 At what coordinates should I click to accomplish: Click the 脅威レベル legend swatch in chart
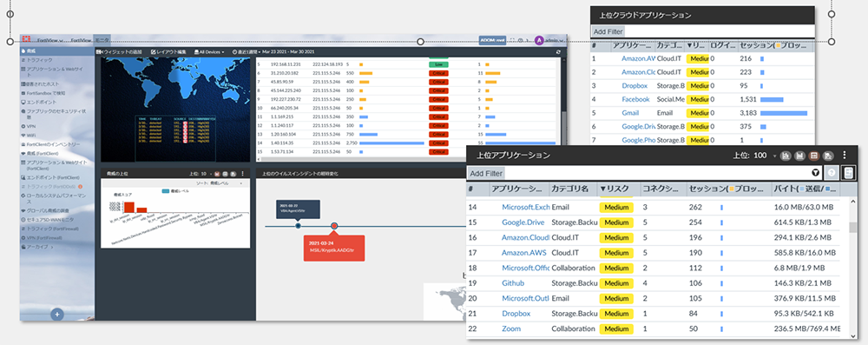coord(166,191)
